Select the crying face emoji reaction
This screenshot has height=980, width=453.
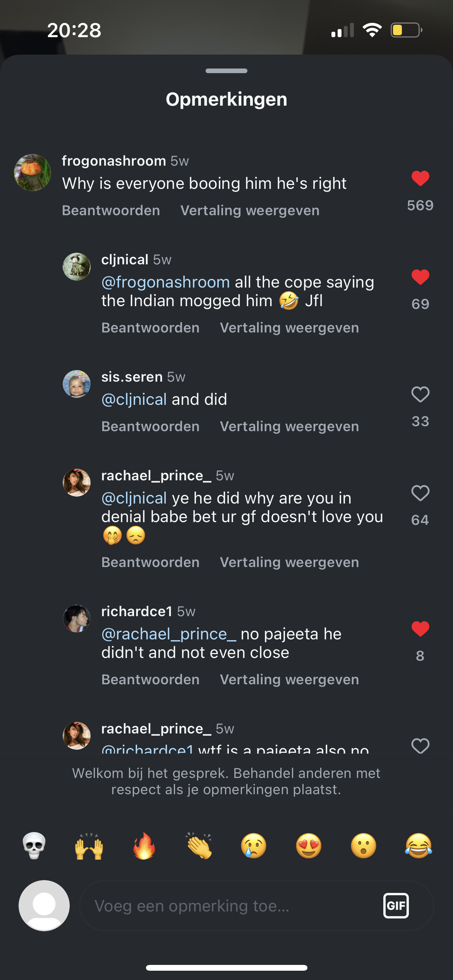254,846
